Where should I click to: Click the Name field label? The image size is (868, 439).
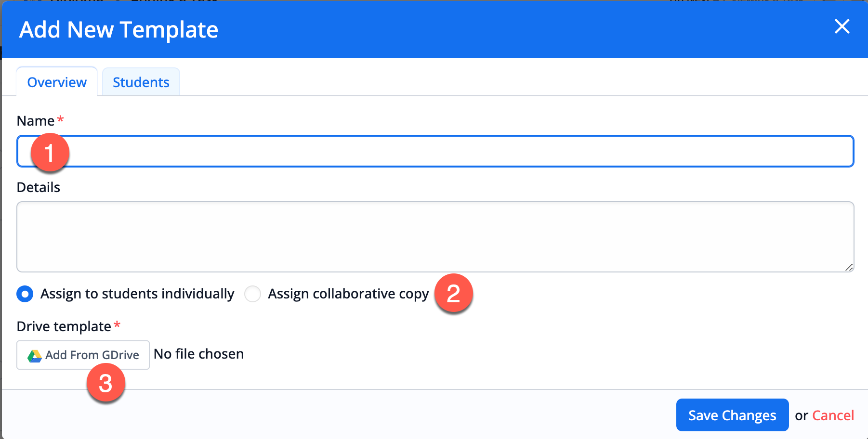pyautogui.click(x=36, y=121)
